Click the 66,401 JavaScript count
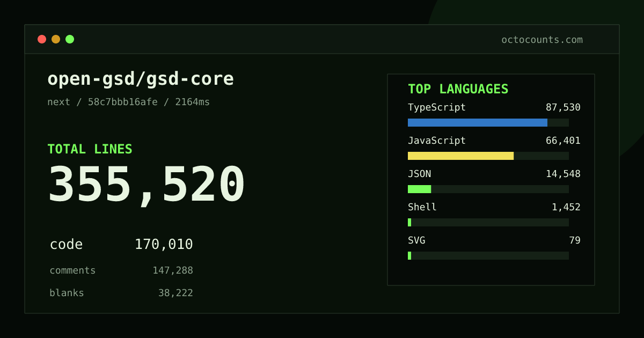This screenshot has width=644, height=338. click(563, 141)
